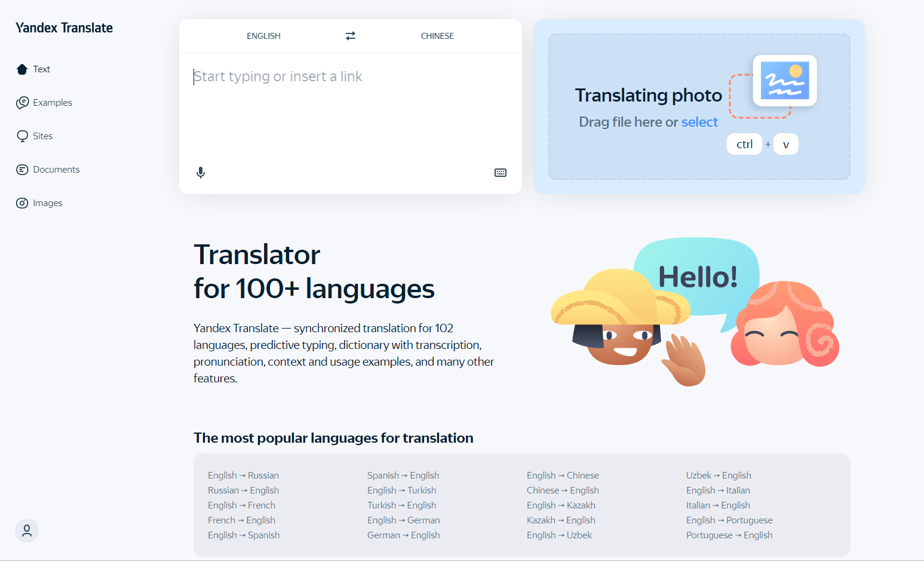924x561 pixels.
Task: Select Chinese → English language pair
Action: [563, 491]
